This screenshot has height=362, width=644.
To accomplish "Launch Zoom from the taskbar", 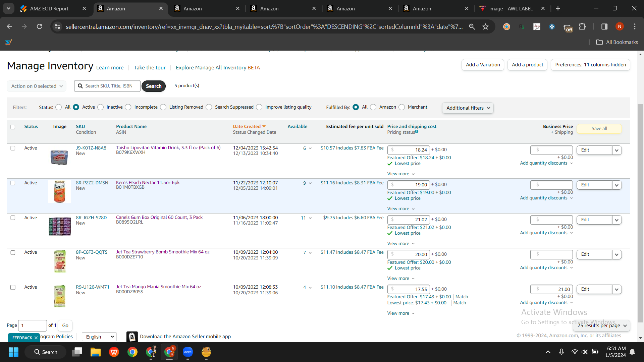I will click(x=188, y=352).
